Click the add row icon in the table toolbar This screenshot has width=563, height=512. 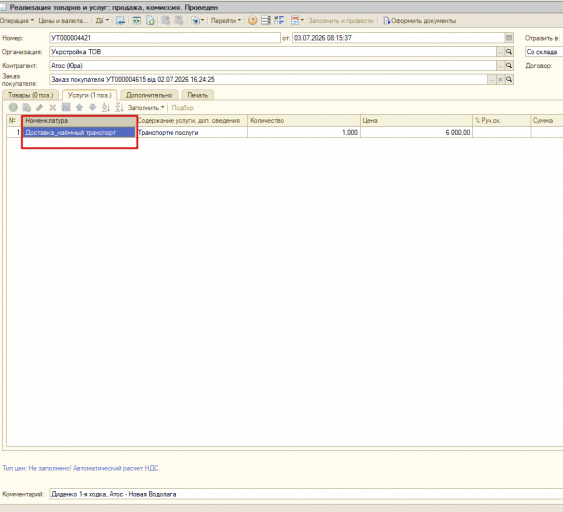pos(13,107)
